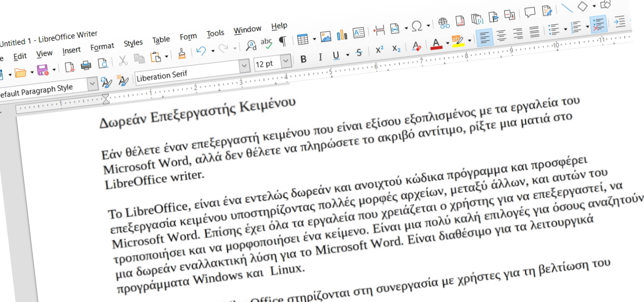This screenshot has width=644, height=302.
Task: Insert a page break
Action: pos(379,30)
